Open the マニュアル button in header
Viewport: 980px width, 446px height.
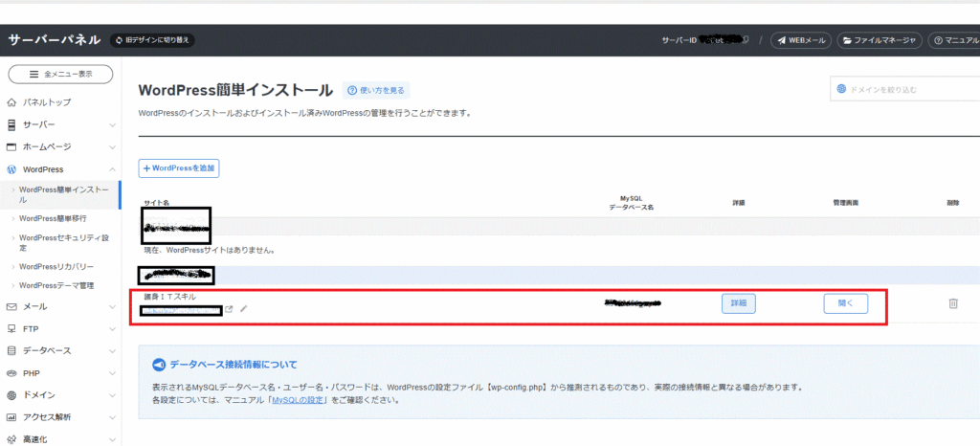pos(954,40)
